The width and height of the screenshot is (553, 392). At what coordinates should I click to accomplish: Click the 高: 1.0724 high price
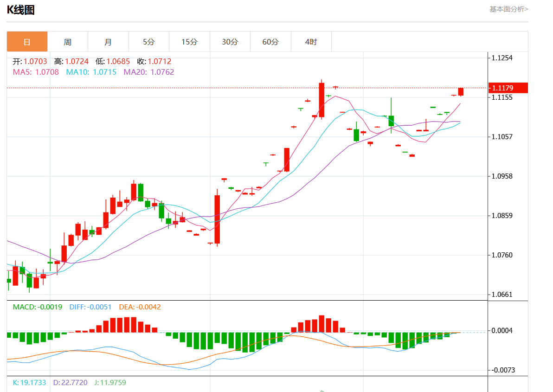(x=71, y=61)
